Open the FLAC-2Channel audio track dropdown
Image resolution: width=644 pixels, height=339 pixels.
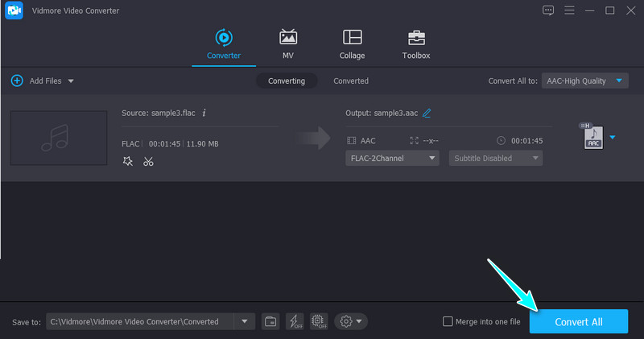coord(392,158)
